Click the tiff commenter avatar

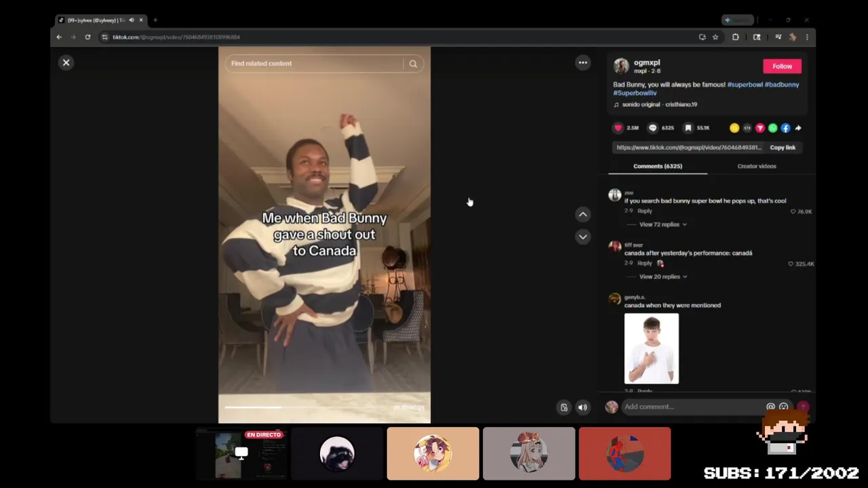point(614,247)
